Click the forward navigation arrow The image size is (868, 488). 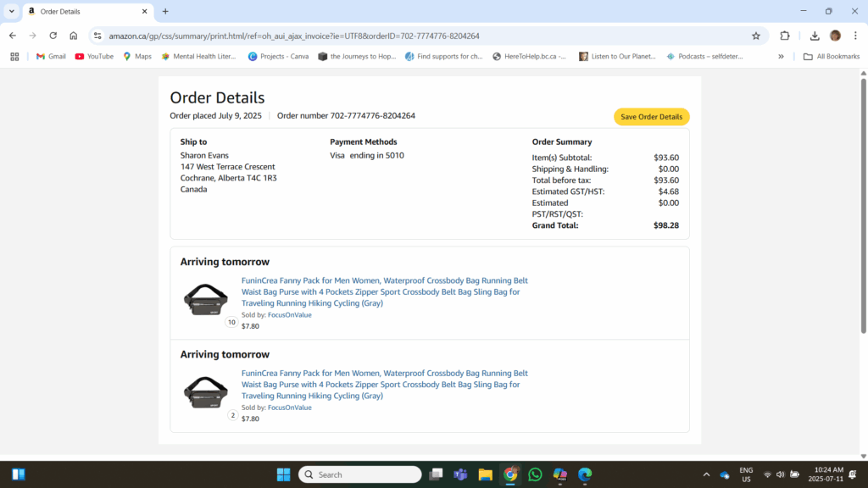33,36
